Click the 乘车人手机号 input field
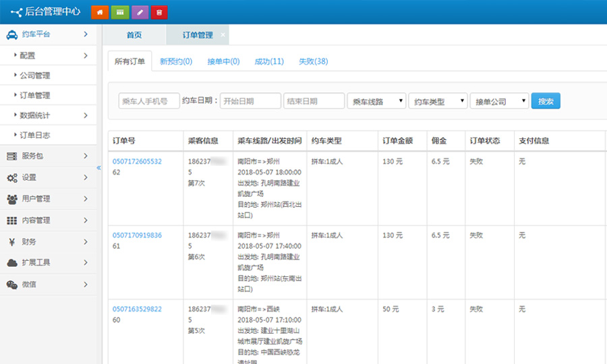607x364 pixels. point(149,101)
